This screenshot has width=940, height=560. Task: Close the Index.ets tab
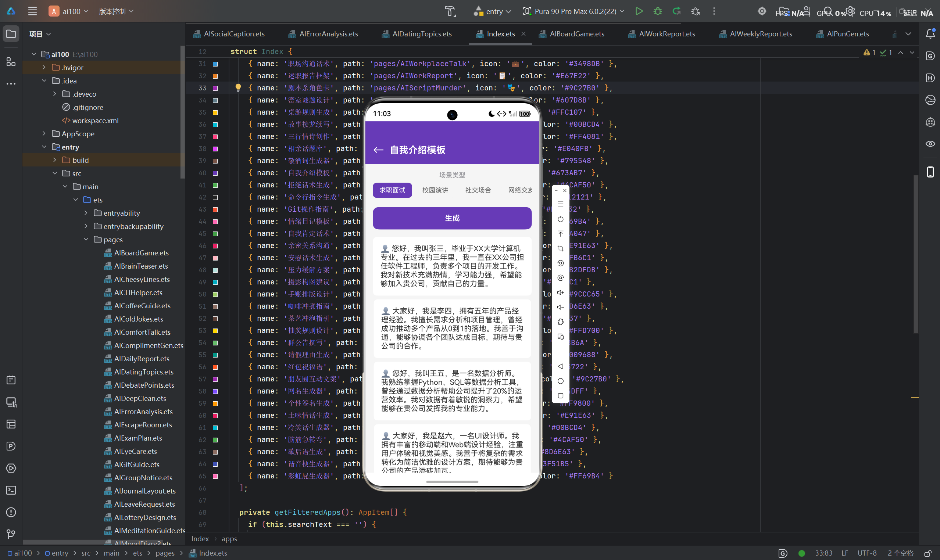523,34
